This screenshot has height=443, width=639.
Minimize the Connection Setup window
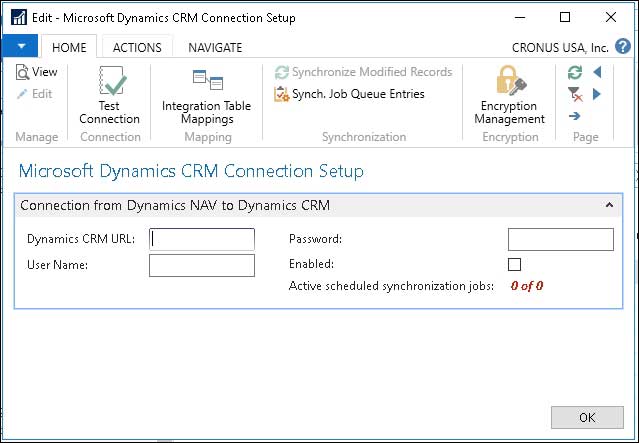[x=520, y=17]
